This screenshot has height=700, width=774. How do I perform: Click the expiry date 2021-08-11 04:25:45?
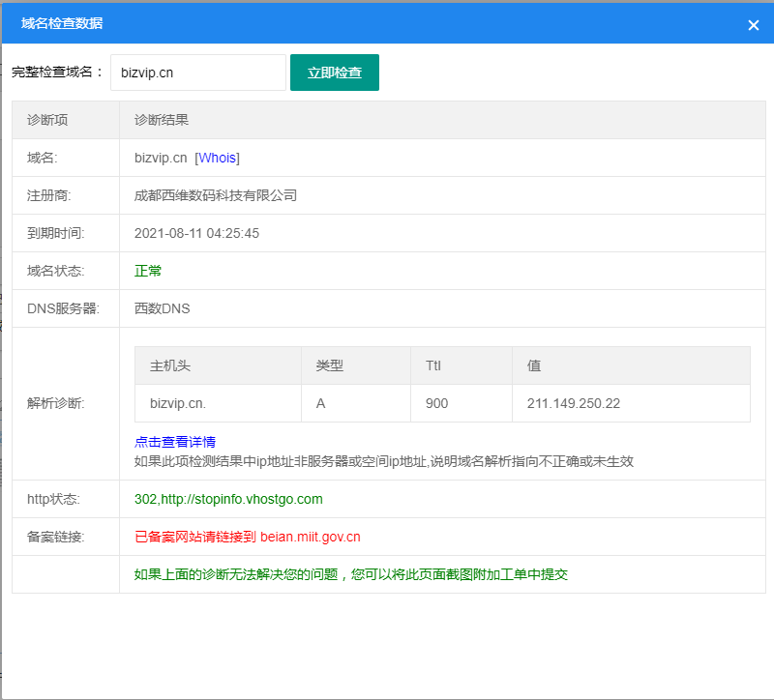(196, 233)
